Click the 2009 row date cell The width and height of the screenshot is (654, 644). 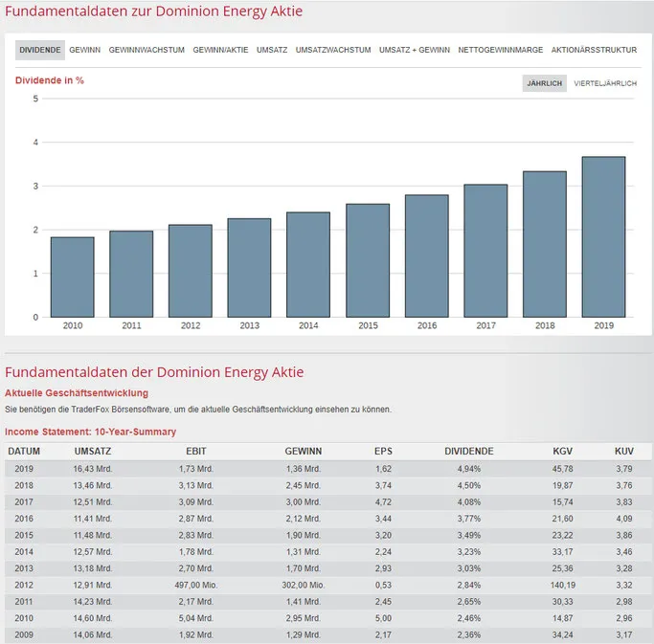click(24, 634)
